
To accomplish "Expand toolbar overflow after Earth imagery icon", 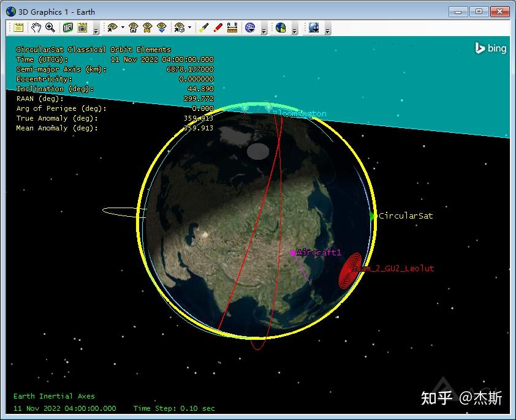I will 295,29.
